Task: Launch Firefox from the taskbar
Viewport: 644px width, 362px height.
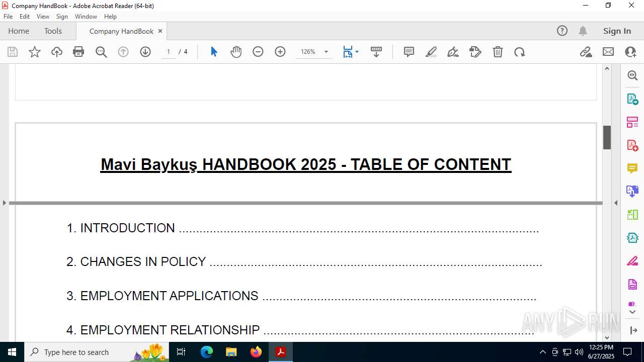Action: point(256,352)
